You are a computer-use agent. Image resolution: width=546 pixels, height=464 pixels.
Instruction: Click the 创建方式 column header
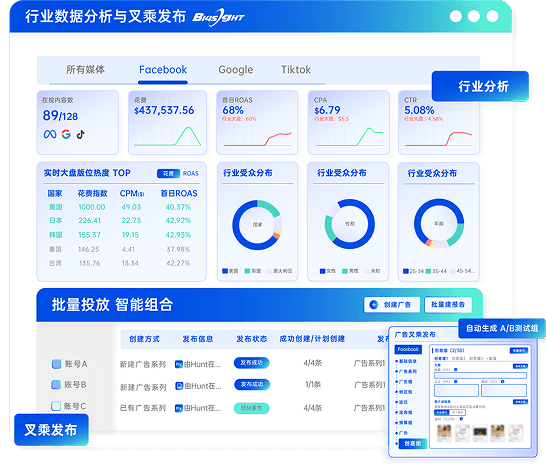144,339
